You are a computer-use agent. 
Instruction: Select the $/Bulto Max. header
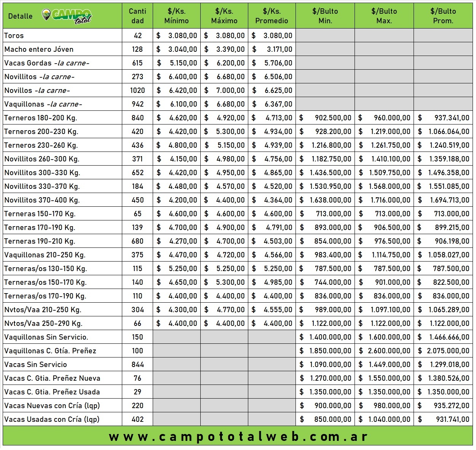(384, 16)
